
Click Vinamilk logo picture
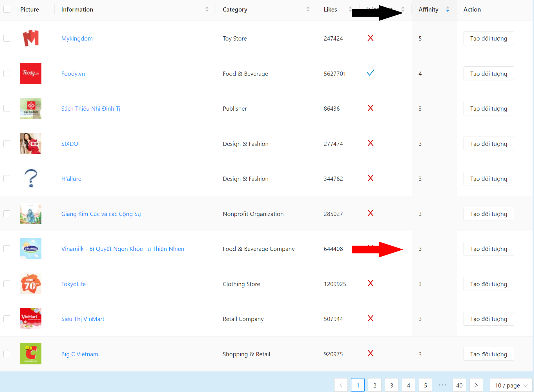tap(31, 249)
